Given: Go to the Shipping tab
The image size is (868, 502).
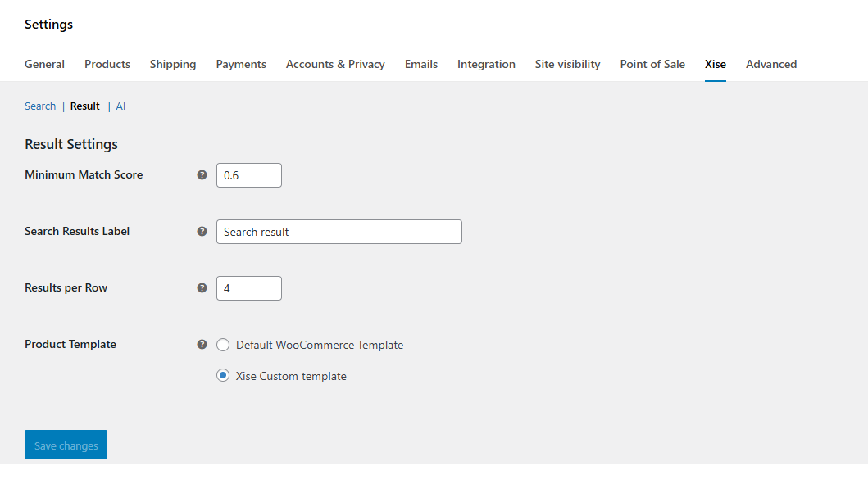Looking at the screenshot, I should click(173, 64).
